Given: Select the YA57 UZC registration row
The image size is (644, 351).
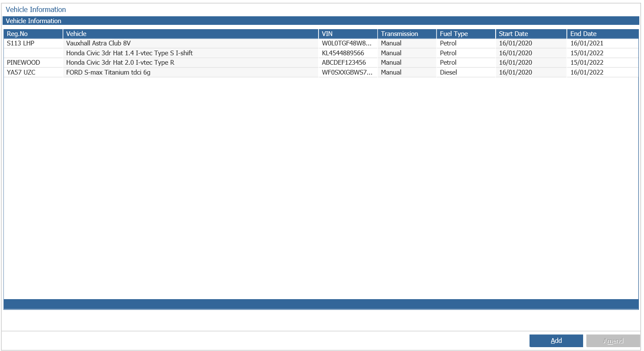Looking at the screenshot, I should 321,72.
